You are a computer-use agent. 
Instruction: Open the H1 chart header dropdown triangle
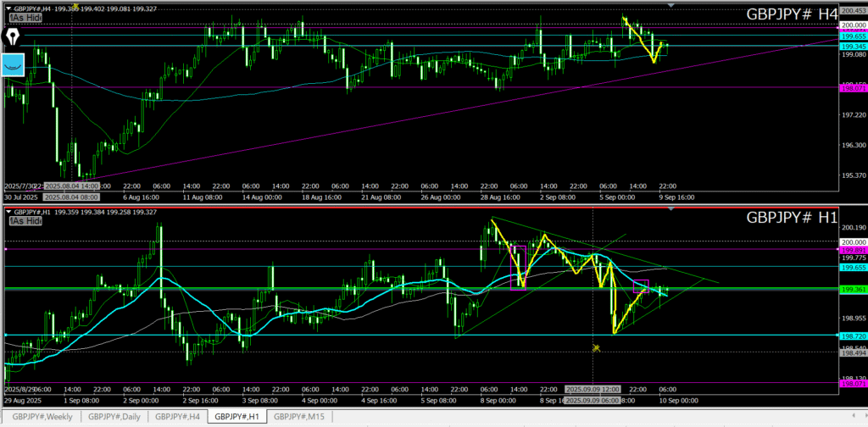coord(8,211)
